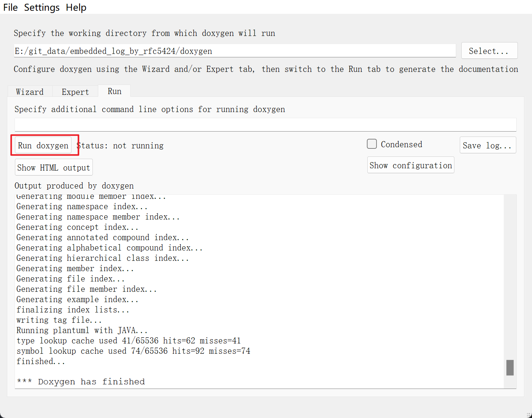532x418 pixels.
Task: Click 'Generating file index...' line
Action: click(x=71, y=279)
